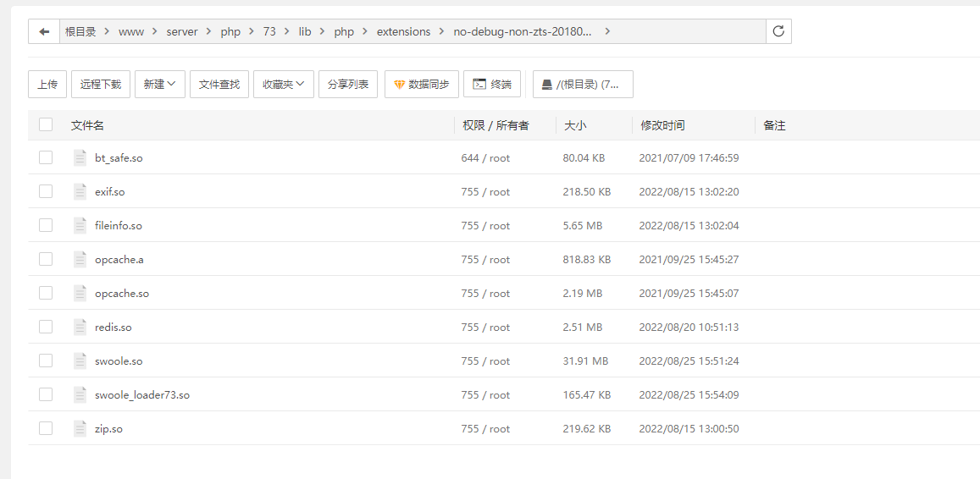Expand chevron after no-debug-non-zts-20180... in path
This screenshot has width=980, height=479.
[x=608, y=32]
